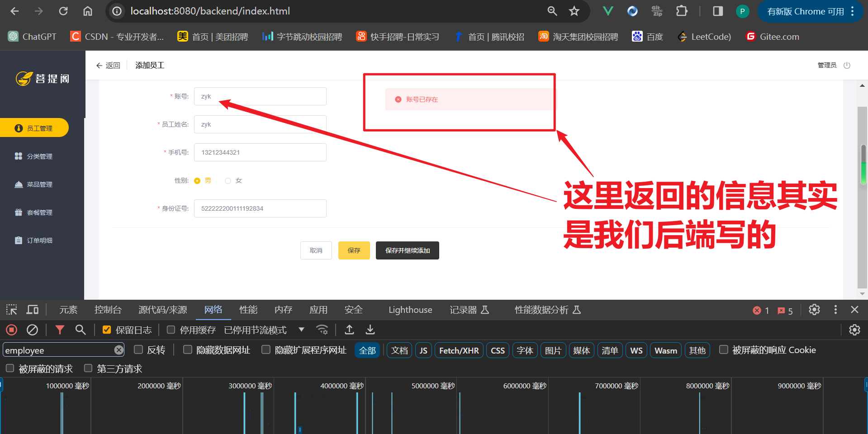This screenshot has width=868, height=434.
Task: Open network conditions wifi icon
Action: coord(322,330)
